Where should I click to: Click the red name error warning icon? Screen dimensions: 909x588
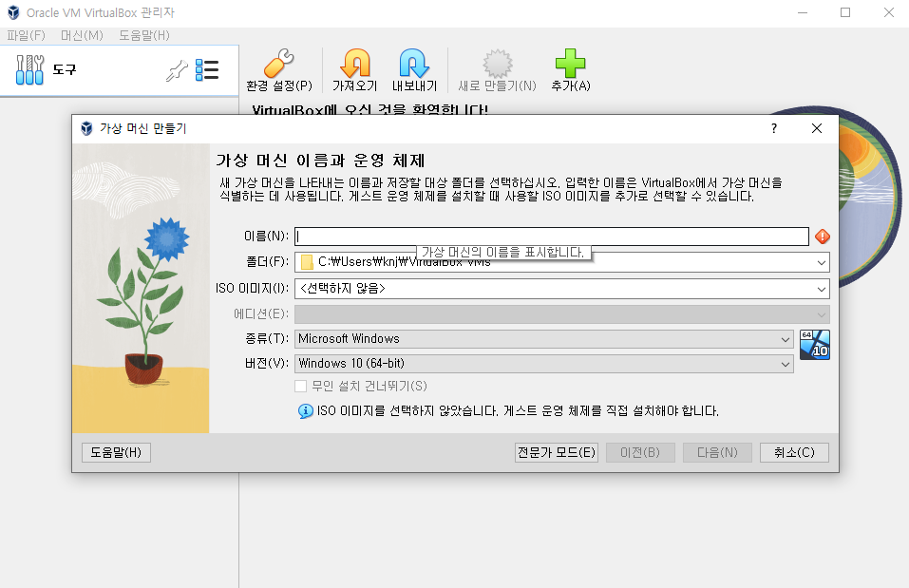coord(822,237)
